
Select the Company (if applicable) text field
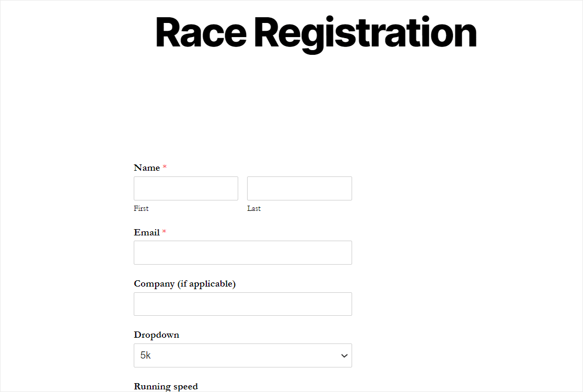click(243, 304)
